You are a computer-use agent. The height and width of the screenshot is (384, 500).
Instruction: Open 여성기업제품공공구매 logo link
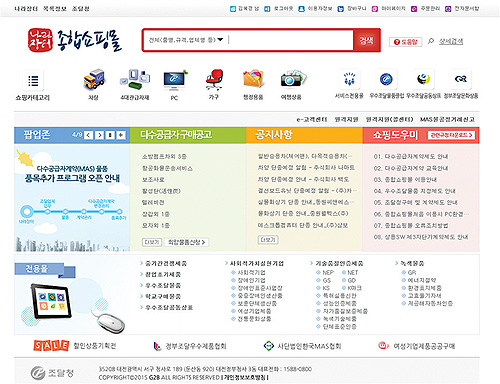(x=417, y=346)
